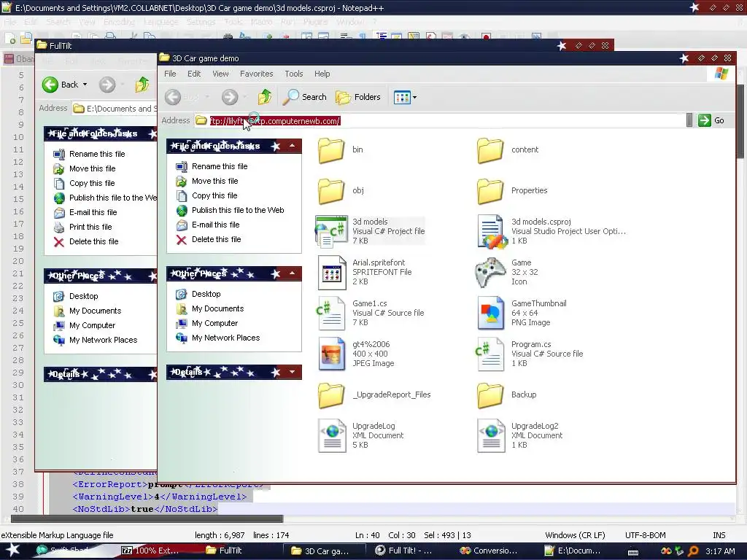The width and height of the screenshot is (747, 560).
Task: Click UTF-8-BOM encoding in status bar
Action: coord(645,535)
